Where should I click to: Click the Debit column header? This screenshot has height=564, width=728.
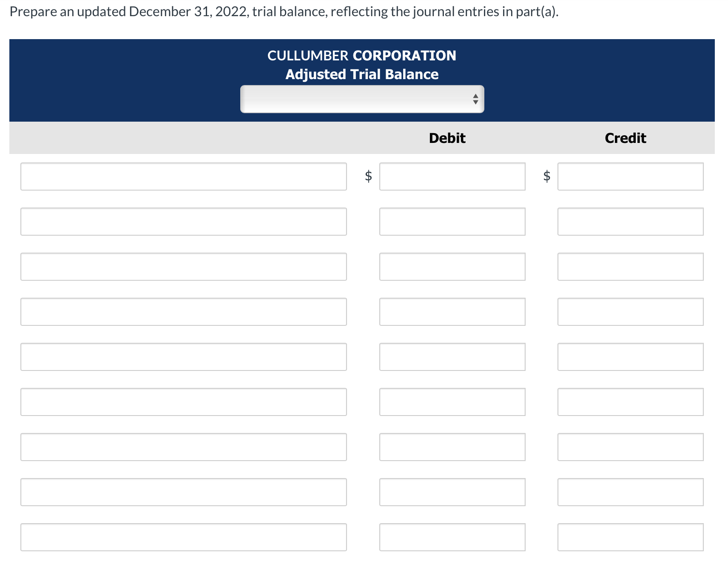coord(447,137)
